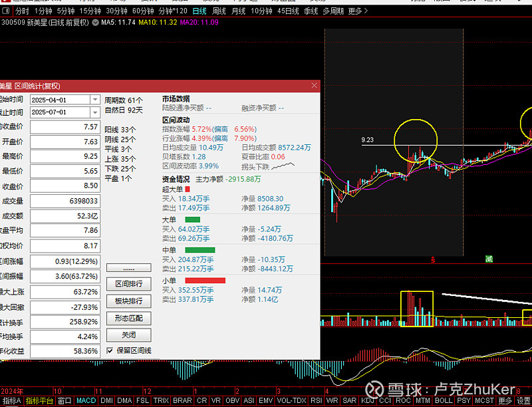Click the MA5: 11.74 indicator label
Image resolution: width=532 pixels, height=407 pixels.
[x=118, y=23]
